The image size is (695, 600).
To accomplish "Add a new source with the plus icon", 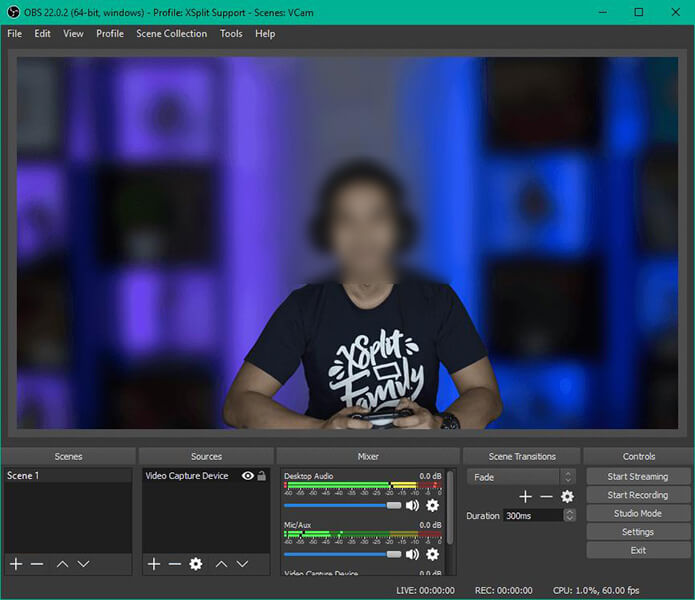I will (x=154, y=564).
